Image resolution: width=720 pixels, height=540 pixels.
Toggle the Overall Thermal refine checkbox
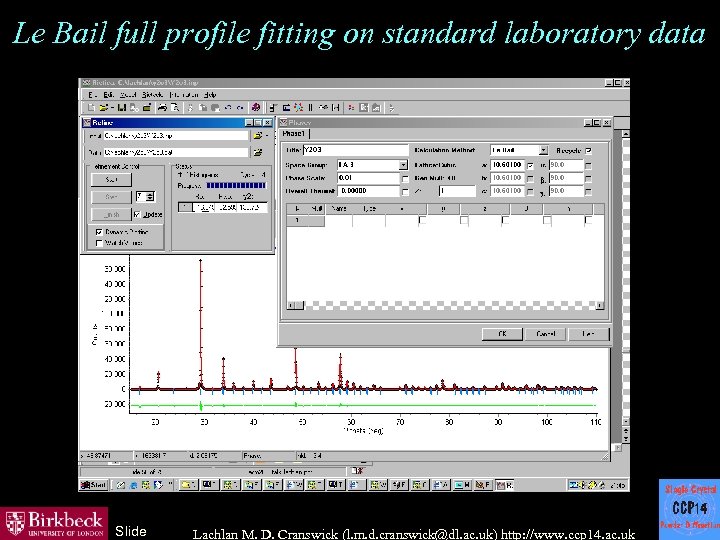[405, 191]
